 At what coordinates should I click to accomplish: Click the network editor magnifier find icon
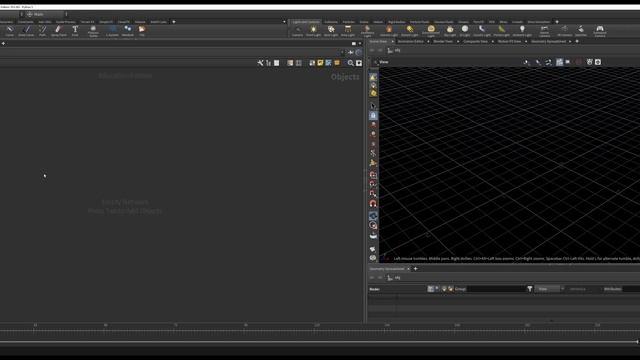pos(350,63)
